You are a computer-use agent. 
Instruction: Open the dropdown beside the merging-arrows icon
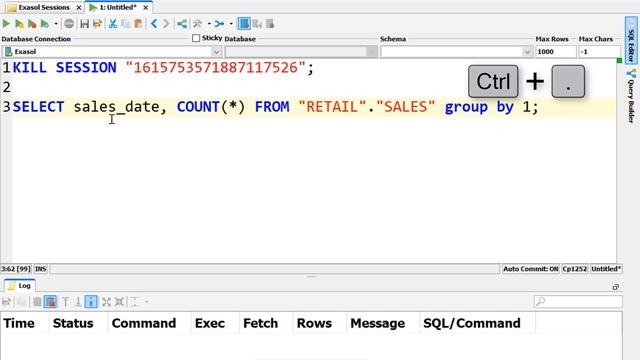tap(231, 24)
